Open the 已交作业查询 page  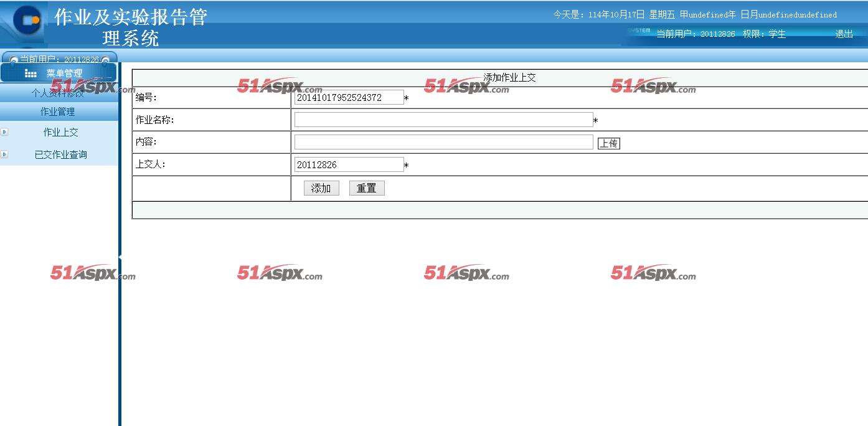(60, 154)
